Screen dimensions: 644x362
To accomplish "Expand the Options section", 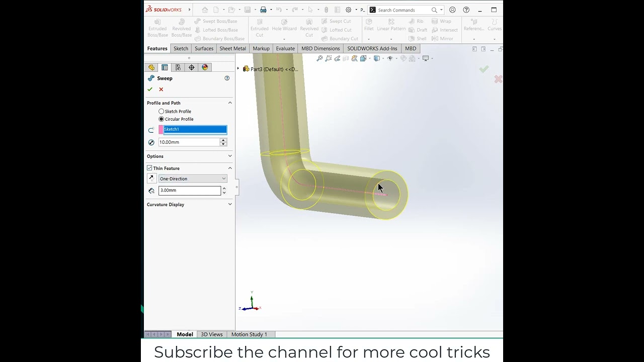I will coord(230,156).
